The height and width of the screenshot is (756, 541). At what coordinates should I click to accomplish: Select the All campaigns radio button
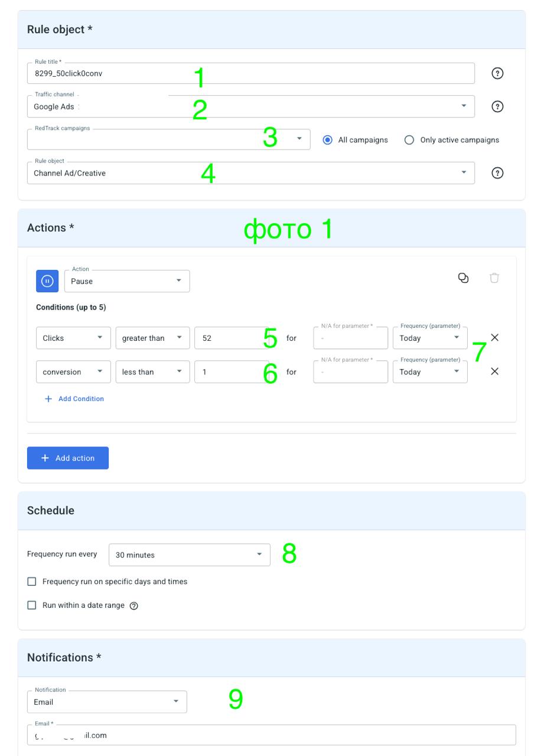point(328,140)
